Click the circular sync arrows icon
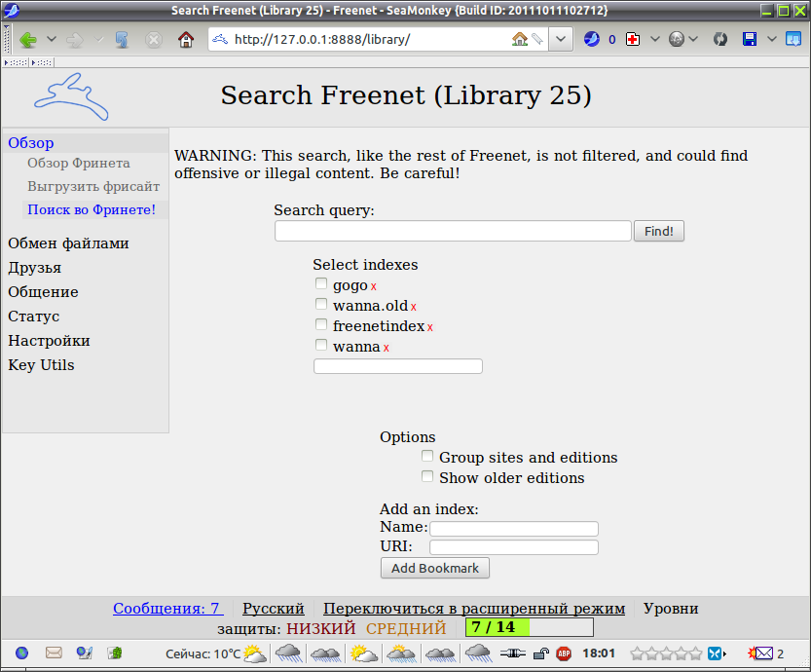 pyautogui.click(x=720, y=39)
